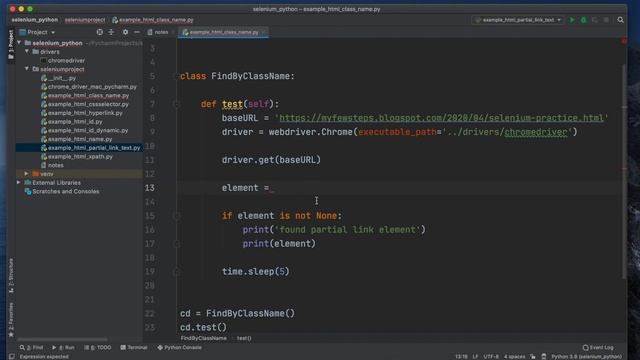Expand External Libraries node
The image size is (640, 360).
[x=19, y=182]
